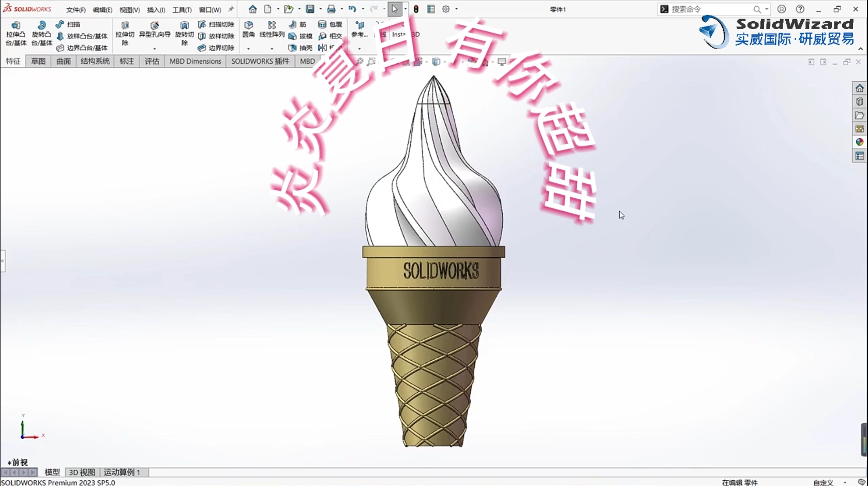Choose Lofted Boss/Base (放样凸台/基体)
Viewport: 868px width, 486px height.
[82, 36]
